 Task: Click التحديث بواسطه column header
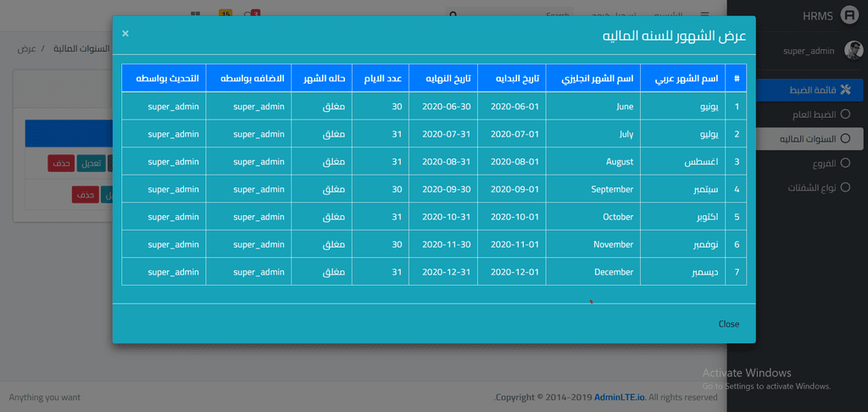[164, 78]
